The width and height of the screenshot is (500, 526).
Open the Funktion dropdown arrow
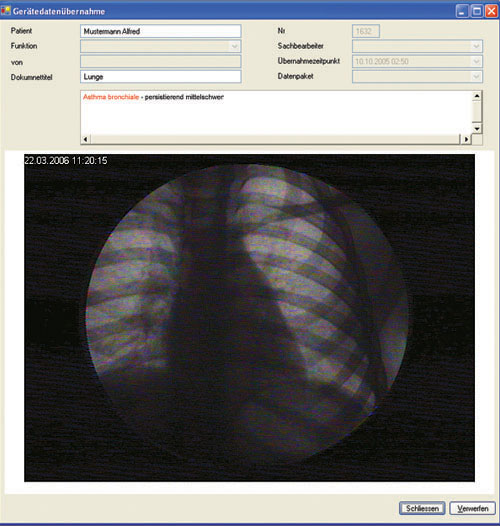[235, 46]
